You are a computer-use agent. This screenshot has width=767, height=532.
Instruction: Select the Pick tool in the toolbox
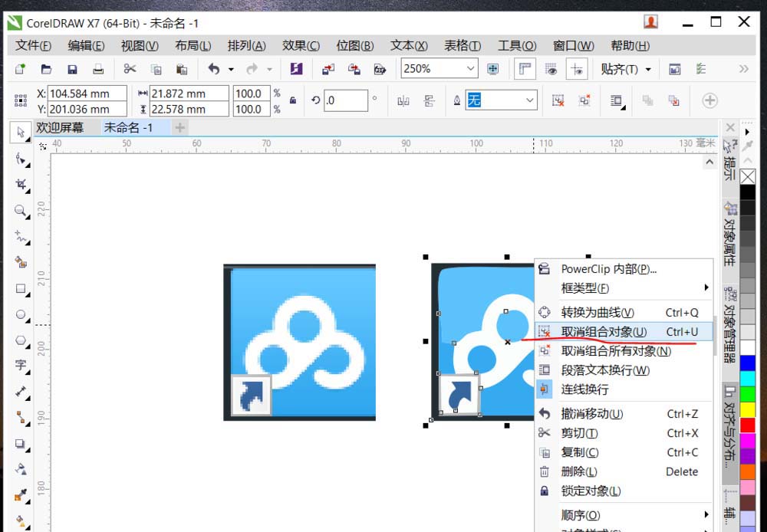click(21, 133)
